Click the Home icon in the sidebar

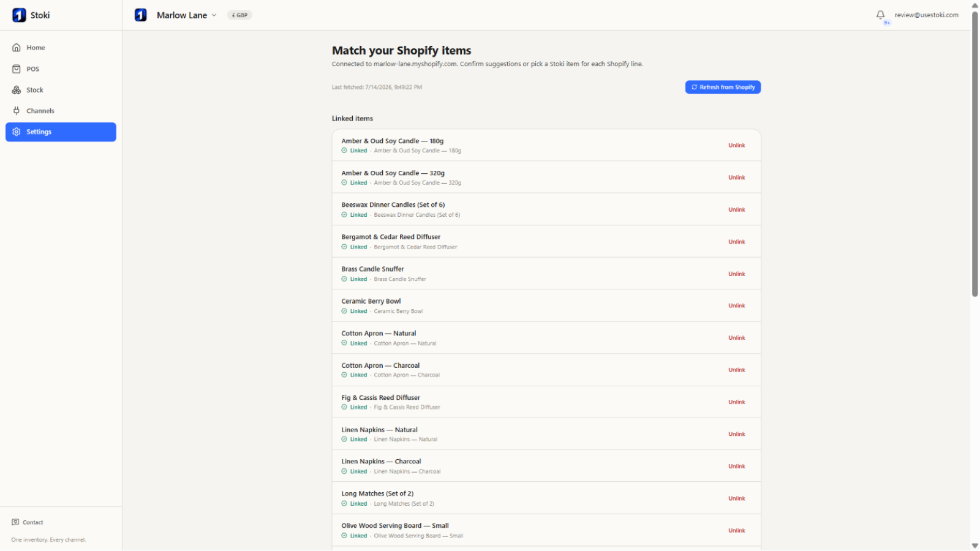[17, 48]
